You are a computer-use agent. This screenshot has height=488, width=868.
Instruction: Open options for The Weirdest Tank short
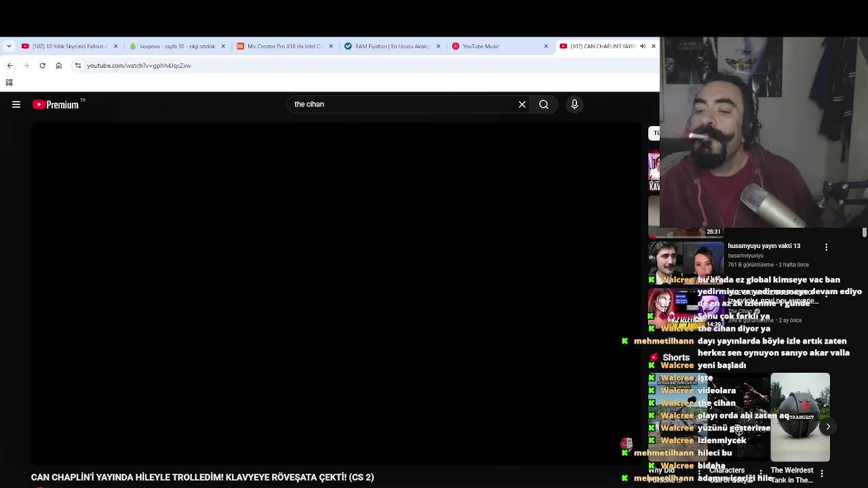tap(822, 473)
